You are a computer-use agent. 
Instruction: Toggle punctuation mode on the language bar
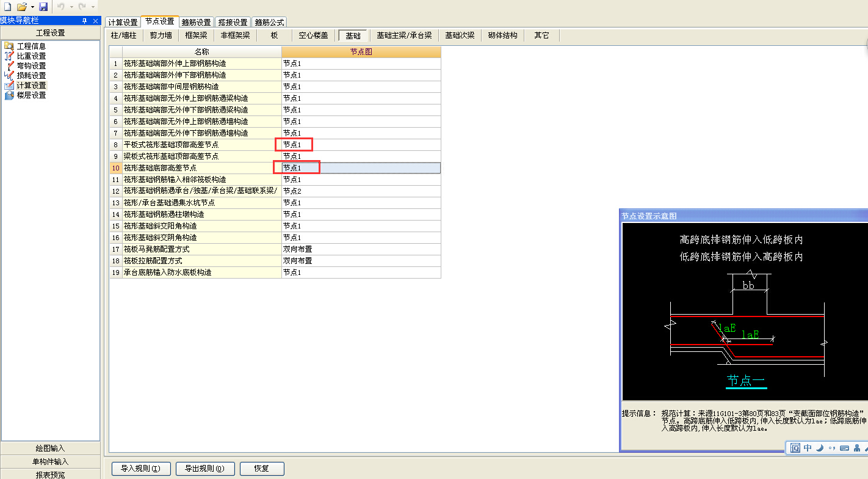click(832, 448)
